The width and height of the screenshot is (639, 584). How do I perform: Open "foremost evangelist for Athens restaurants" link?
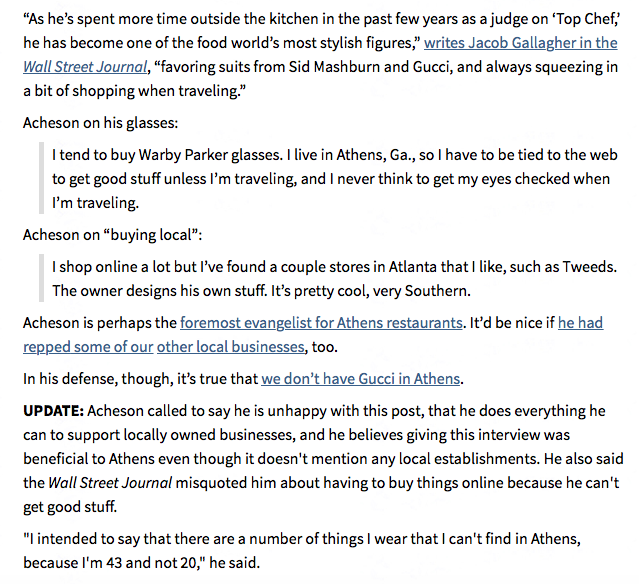point(321,323)
